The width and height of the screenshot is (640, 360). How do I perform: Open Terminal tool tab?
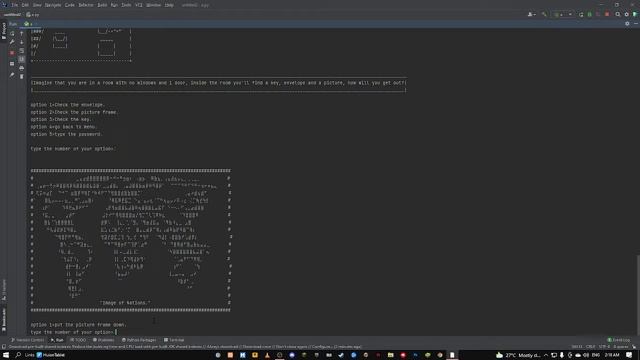pyautogui.click(x=174, y=340)
